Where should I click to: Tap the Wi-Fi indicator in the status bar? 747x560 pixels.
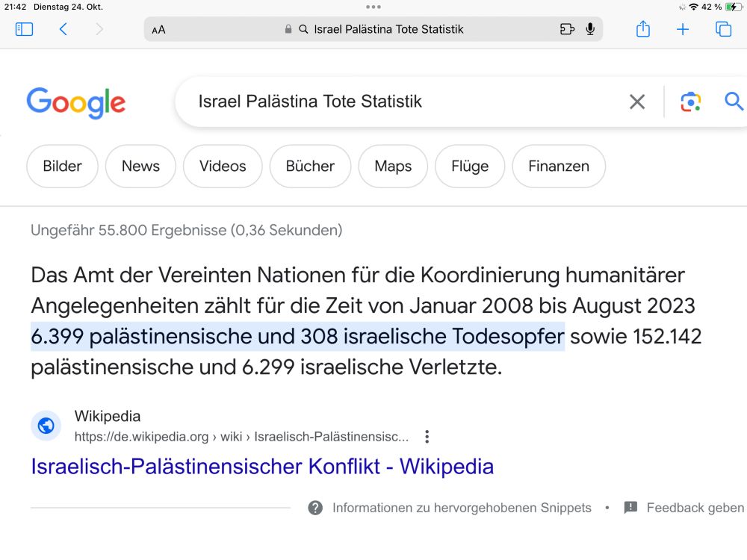(x=694, y=7)
